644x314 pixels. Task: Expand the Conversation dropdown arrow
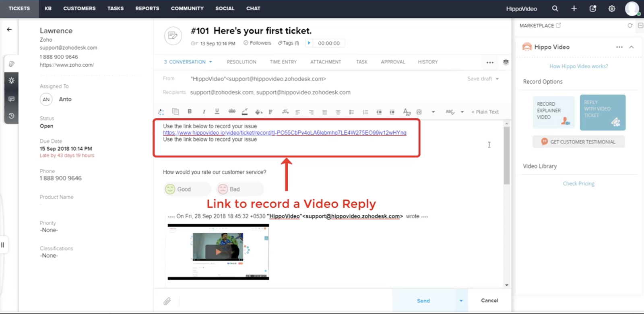[x=211, y=62]
